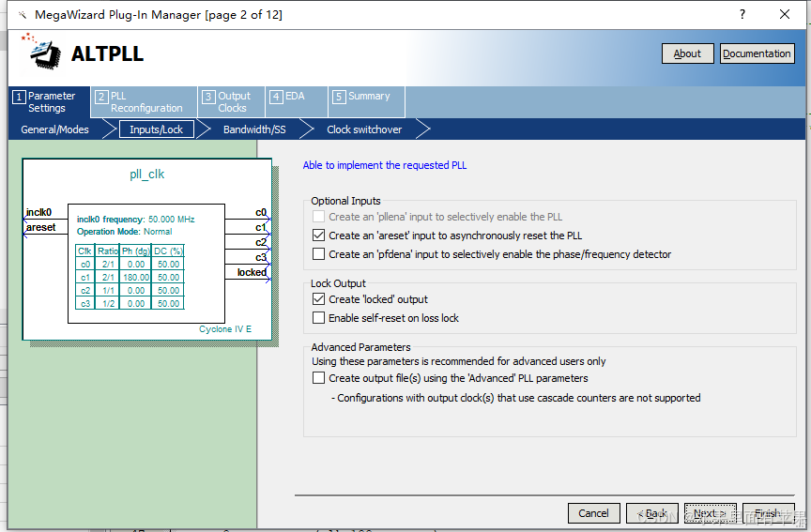Click step number 3 icon for Output Clocks
Viewport: 811px width, 532px height.
[x=208, y=97]
